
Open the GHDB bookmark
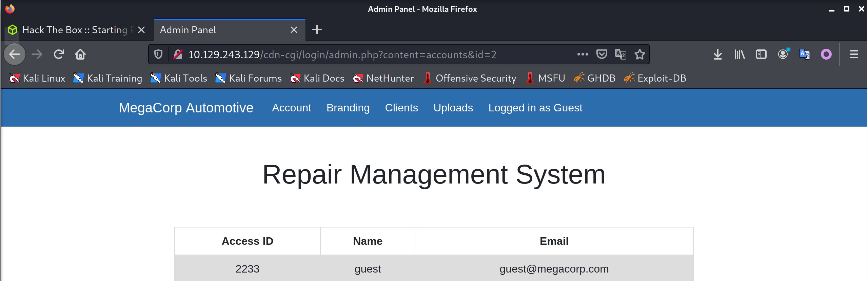click(594, 78)
